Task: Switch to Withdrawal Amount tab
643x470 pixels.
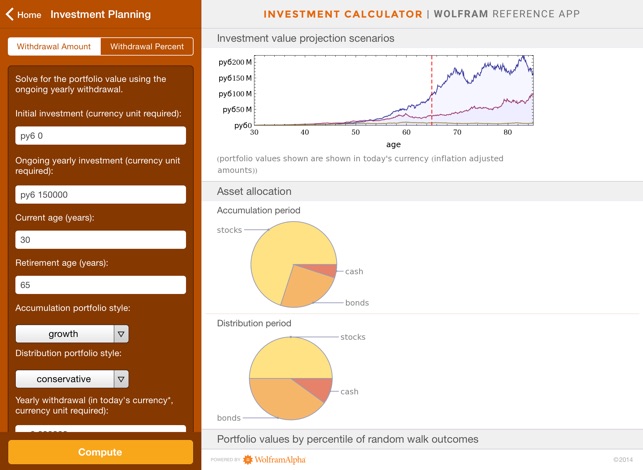Action: [54, 47]
